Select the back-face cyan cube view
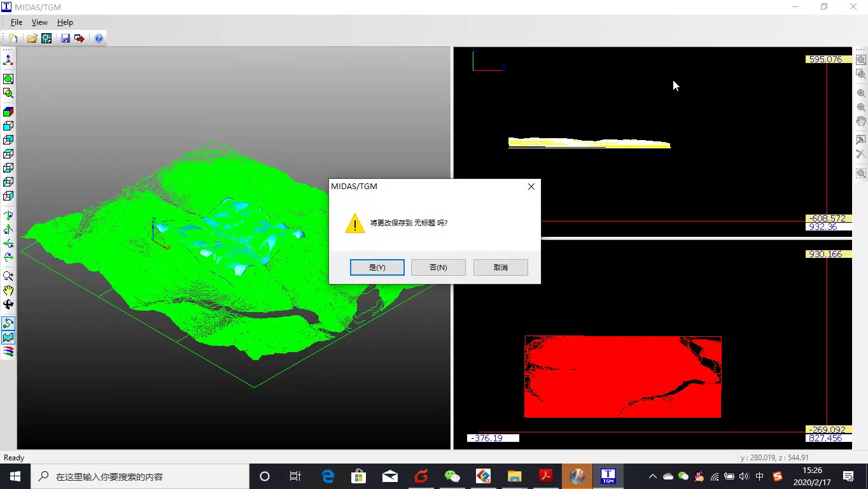 8,140
